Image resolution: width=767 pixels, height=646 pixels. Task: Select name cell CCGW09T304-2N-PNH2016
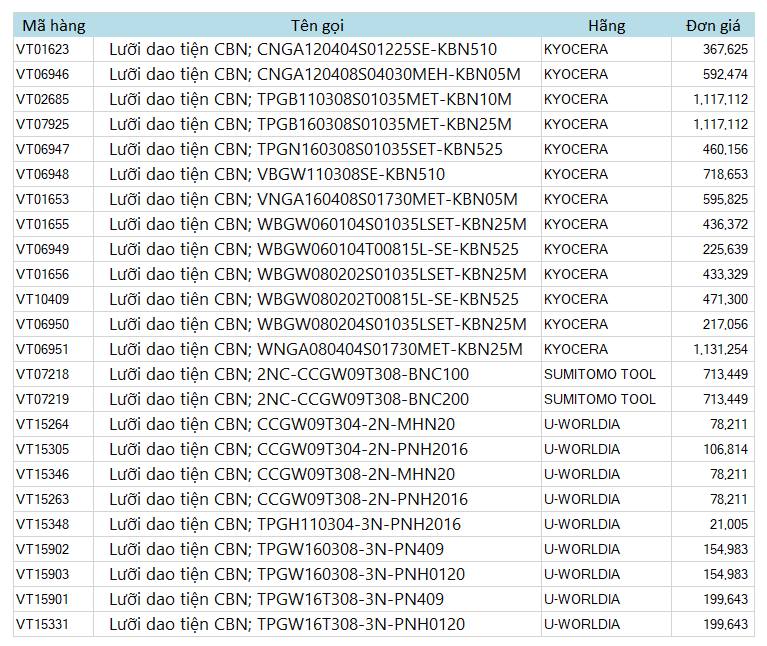coord(317,449)
